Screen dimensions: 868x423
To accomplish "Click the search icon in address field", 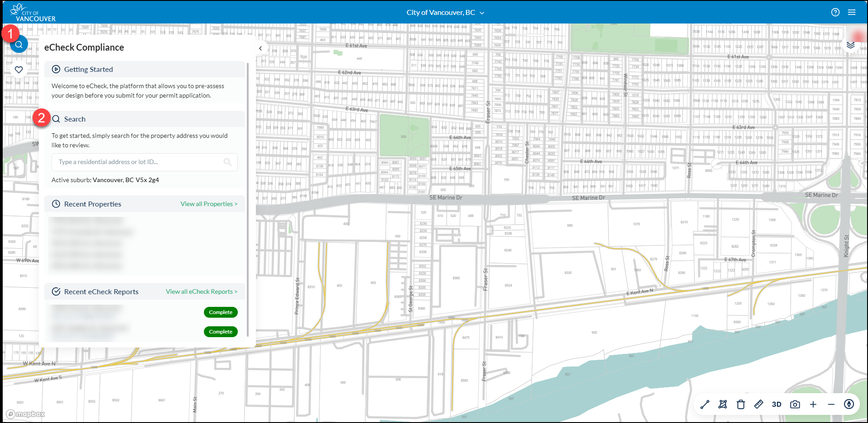I will (x=227, y=162).
